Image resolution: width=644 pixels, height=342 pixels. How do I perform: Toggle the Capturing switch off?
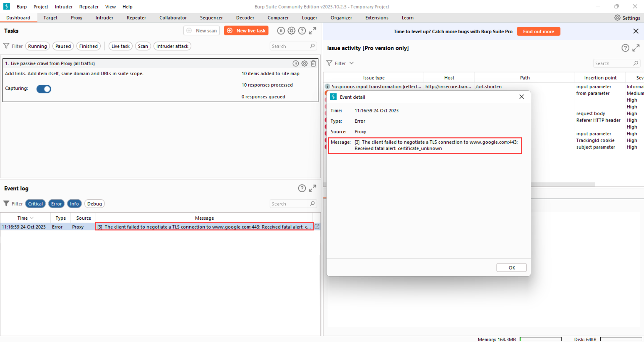pos(44,89)
